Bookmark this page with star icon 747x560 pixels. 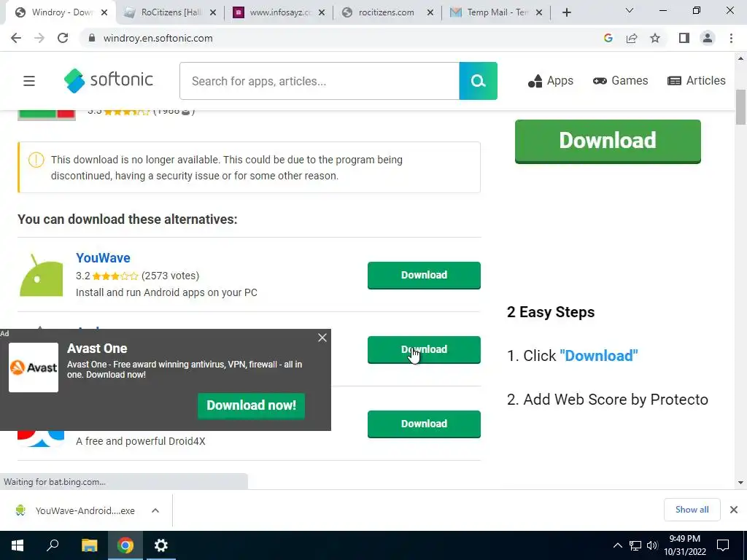tap(655, 38)
